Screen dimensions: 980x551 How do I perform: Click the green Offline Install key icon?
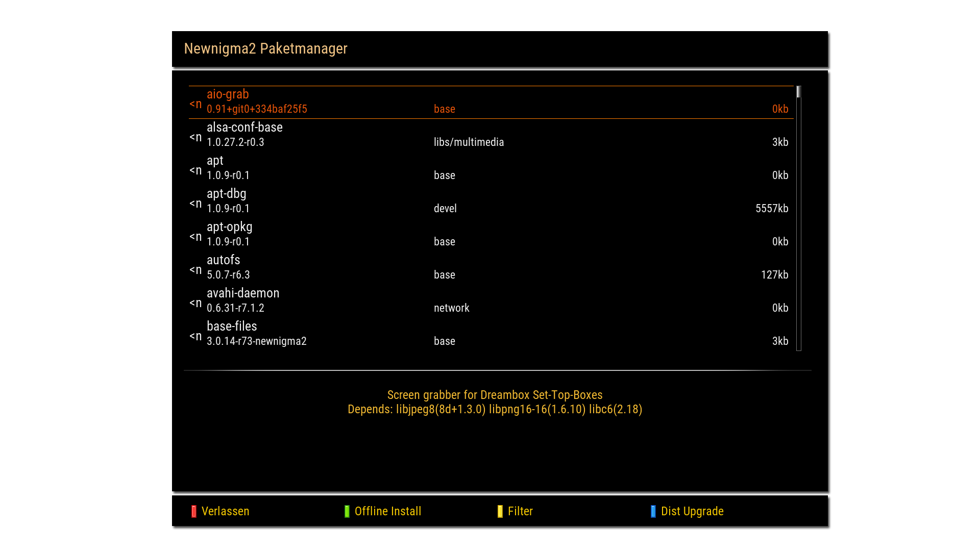tap(347, 511)
